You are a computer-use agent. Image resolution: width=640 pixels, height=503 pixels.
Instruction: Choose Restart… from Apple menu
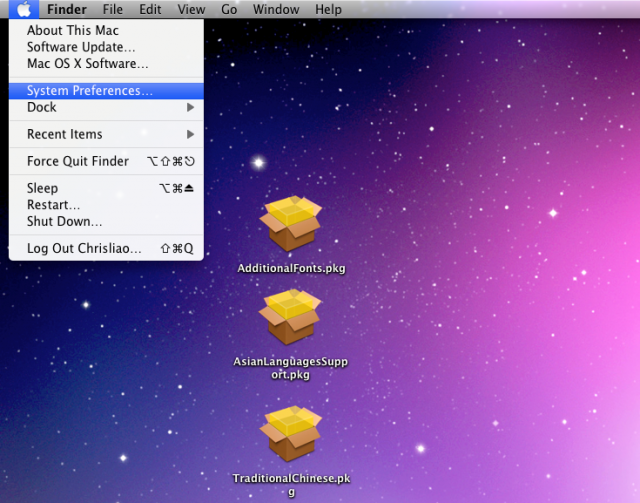point(106,205)
